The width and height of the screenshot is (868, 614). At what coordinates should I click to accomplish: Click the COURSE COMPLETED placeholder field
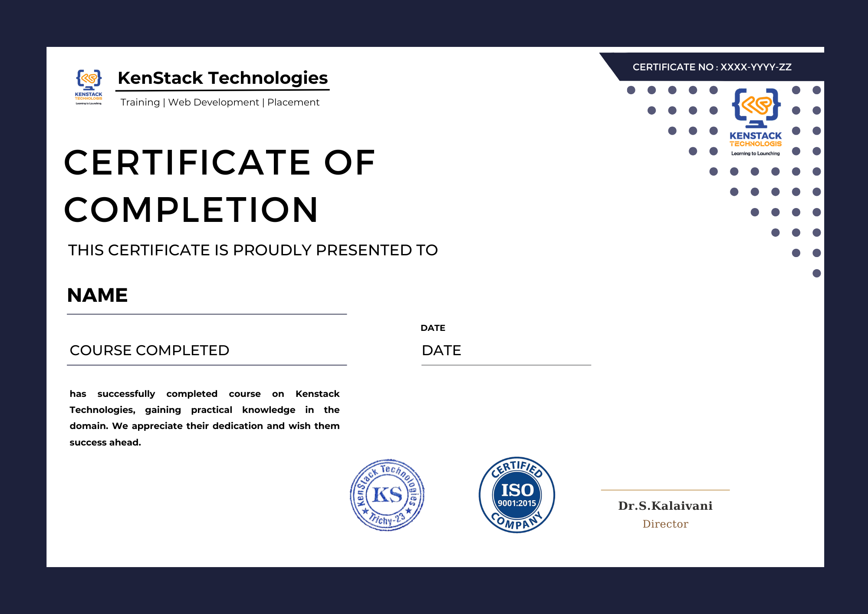coord(150,350)
